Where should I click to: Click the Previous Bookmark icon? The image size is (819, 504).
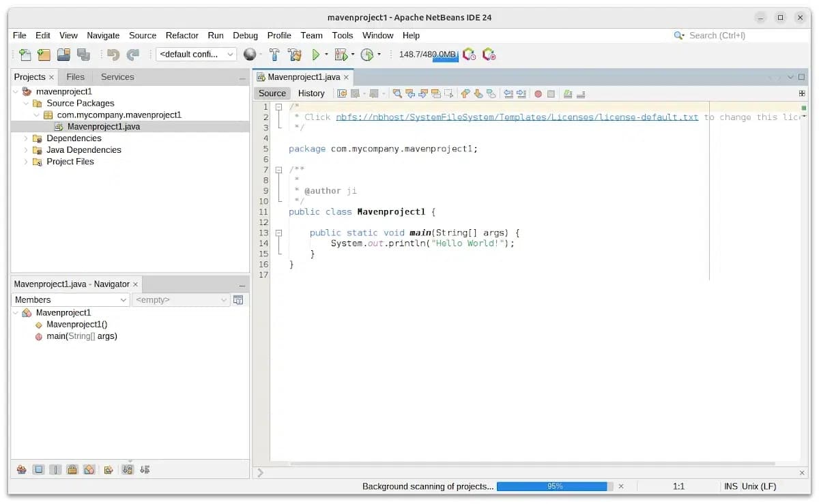tap(465, 93)
